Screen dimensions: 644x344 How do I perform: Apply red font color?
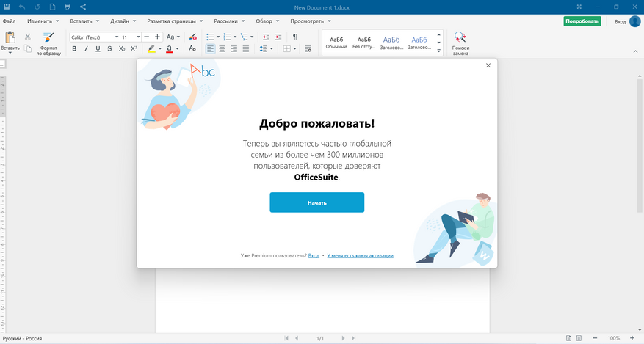(169, 49)
